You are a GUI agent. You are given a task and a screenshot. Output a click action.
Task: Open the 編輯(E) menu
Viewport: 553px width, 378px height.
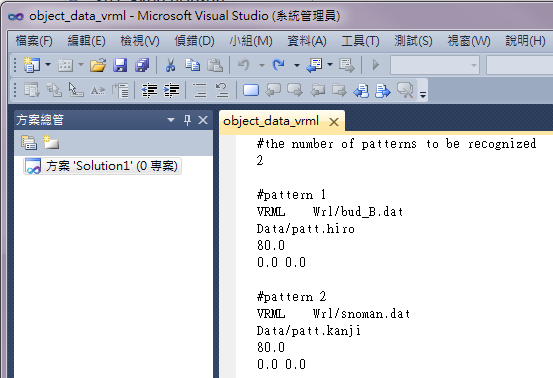pyautogui.click(x=86, y=41)
